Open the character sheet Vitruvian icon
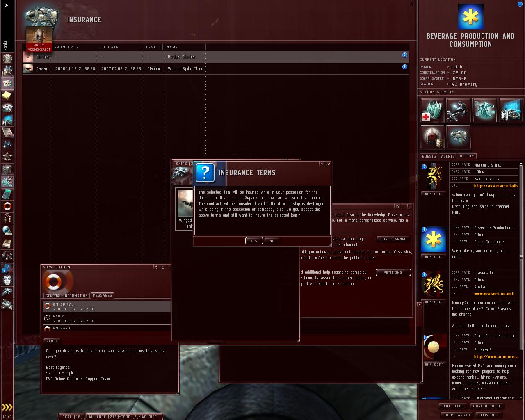Image resolution: width=525 pixels, height=420 pixels. point(7,59)
